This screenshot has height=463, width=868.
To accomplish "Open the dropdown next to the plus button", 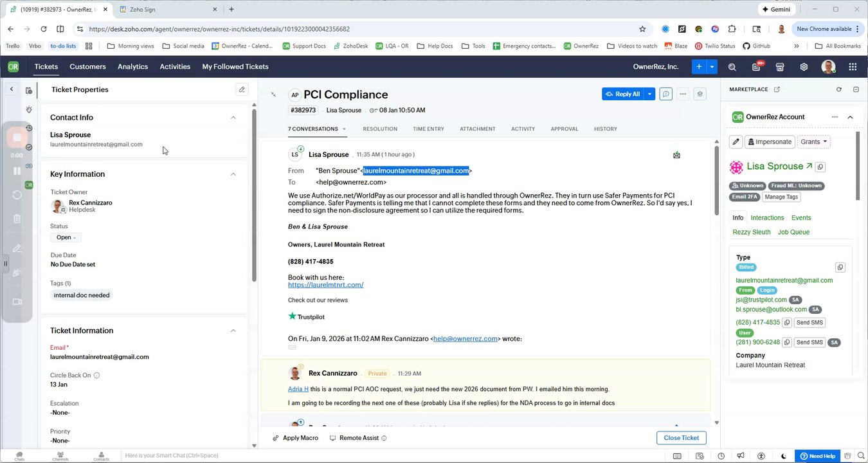I will [x=712, y=67].
